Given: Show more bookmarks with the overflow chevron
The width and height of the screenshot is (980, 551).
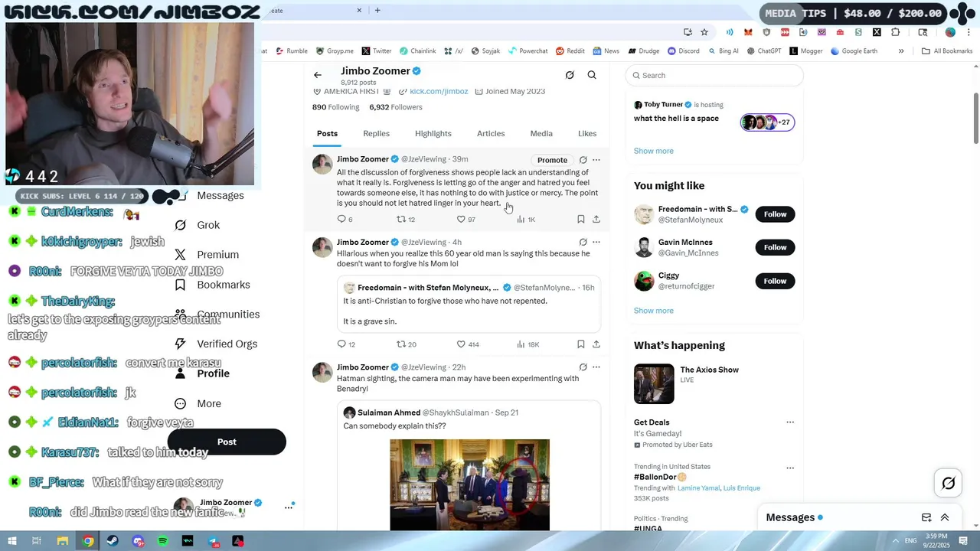Looking at the screenshot, I should pyautogui.click(x=901, y=51).
